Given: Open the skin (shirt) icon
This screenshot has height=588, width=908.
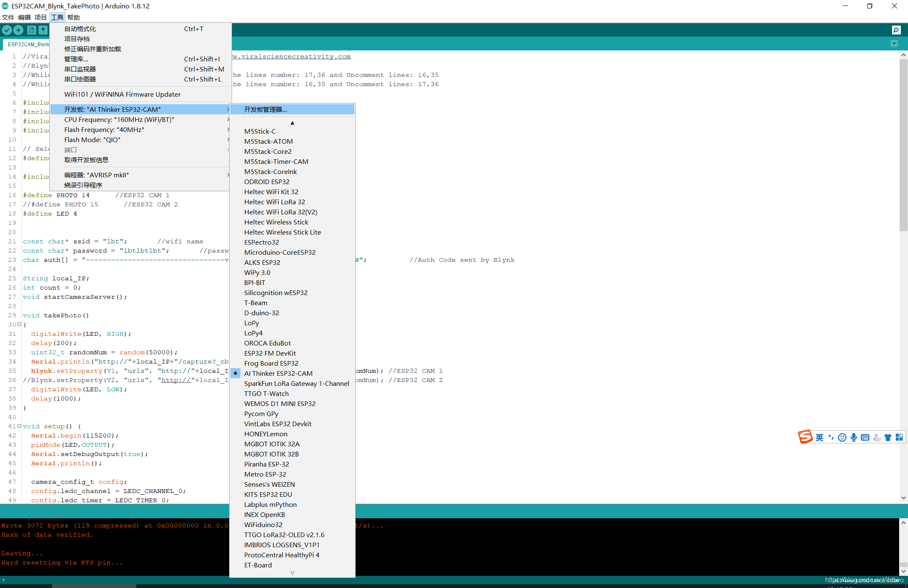Looking at the screenshot, I should [x=888, y=438].
